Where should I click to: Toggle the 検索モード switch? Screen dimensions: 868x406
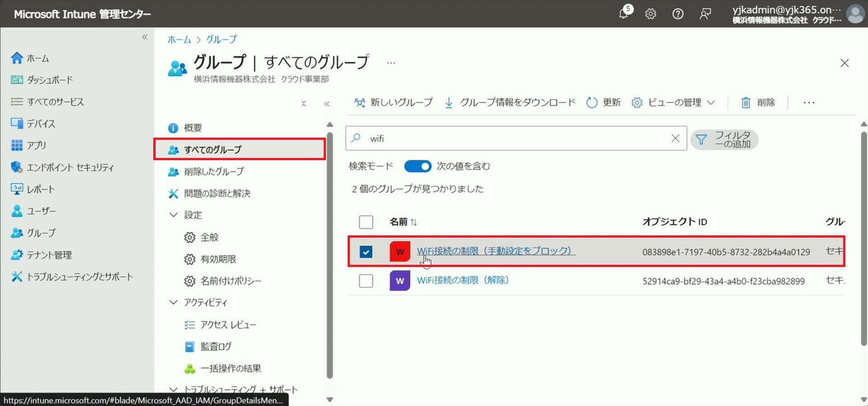418,166
